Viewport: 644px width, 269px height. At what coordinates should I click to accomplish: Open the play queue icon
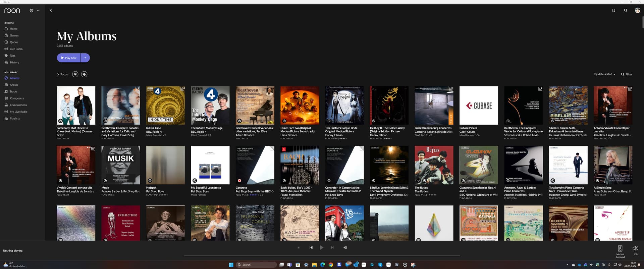point(345,248)
